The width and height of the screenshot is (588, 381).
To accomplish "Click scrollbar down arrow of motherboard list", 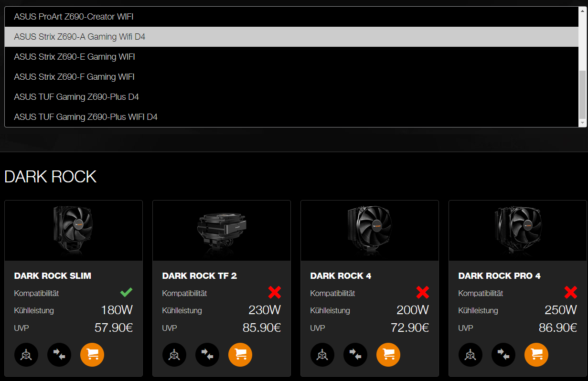I will point(582,123).
